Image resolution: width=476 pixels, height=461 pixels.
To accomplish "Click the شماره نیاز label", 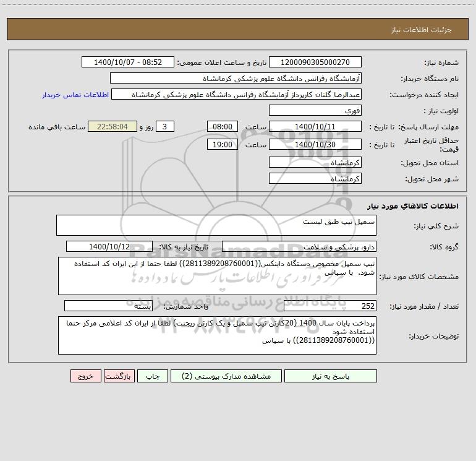I will click(x=441, y=63).
